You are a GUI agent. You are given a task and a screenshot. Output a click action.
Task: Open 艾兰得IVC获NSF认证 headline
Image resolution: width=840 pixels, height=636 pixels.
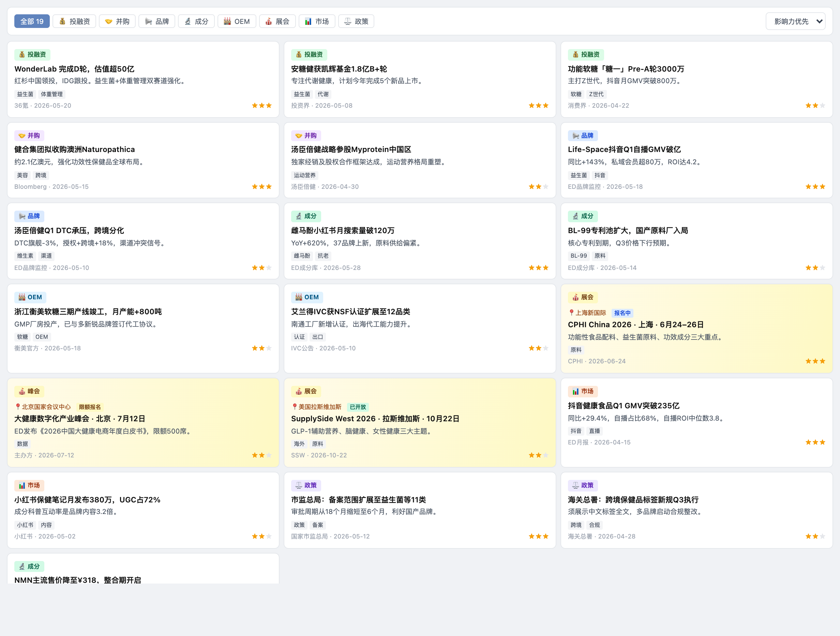point(350,312)
